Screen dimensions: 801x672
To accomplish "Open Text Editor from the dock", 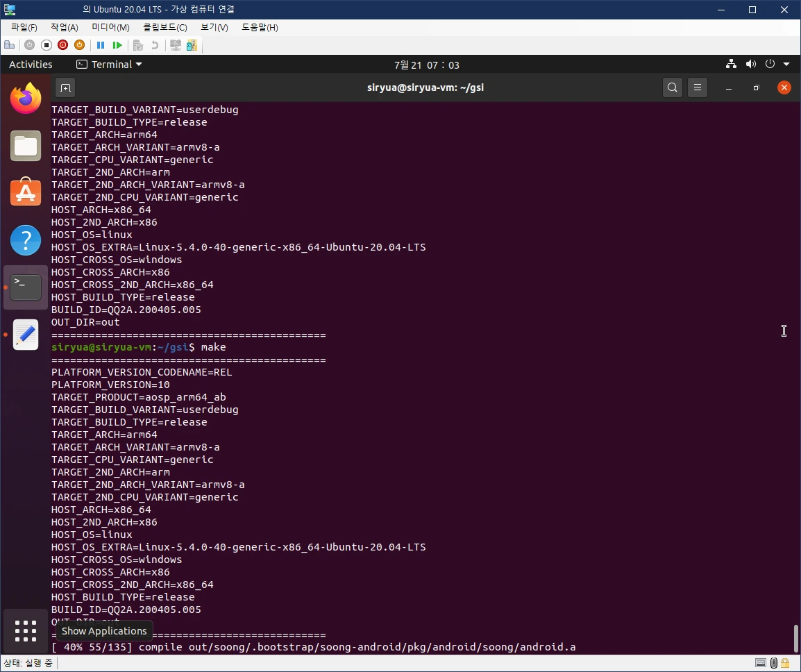I will click(26, 335).
